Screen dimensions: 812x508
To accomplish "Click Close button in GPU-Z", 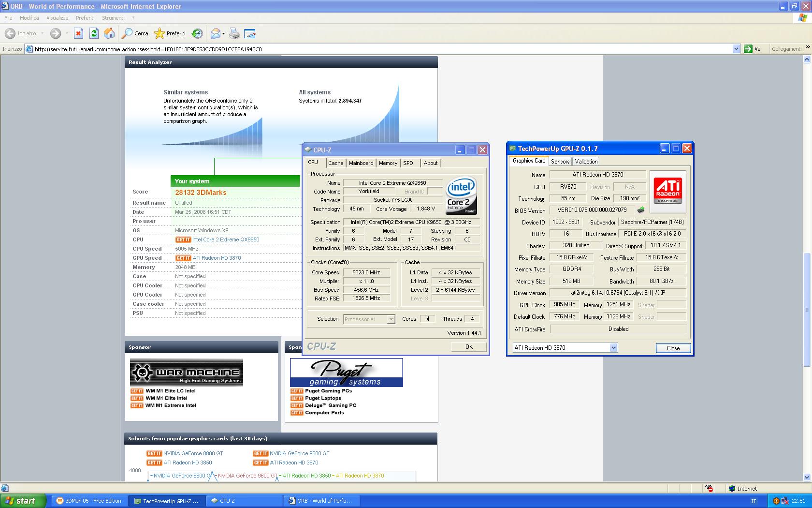I will point(673,348).
